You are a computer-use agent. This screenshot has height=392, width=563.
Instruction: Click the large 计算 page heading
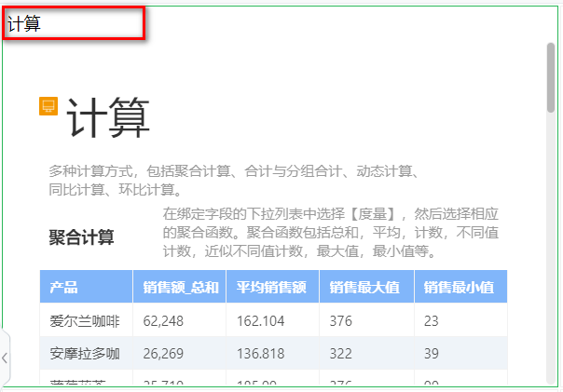pyautogui.click(x=109, y=120)
